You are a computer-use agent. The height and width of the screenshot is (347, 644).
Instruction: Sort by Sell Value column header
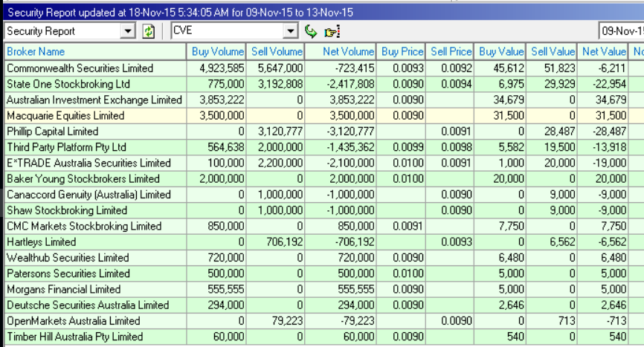[552, 52]
